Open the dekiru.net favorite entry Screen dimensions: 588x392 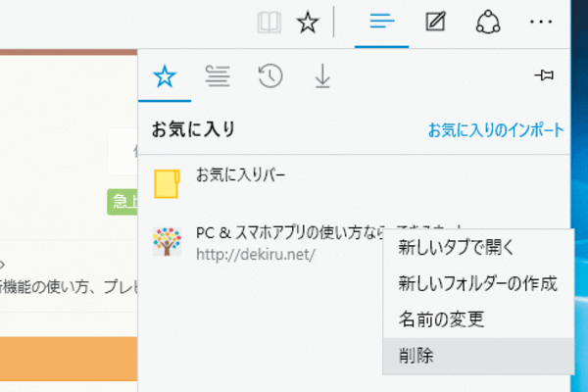(263, 244)
